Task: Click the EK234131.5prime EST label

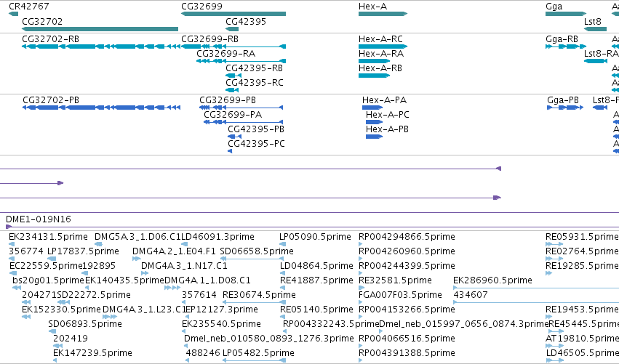Action: click(48, 237)
